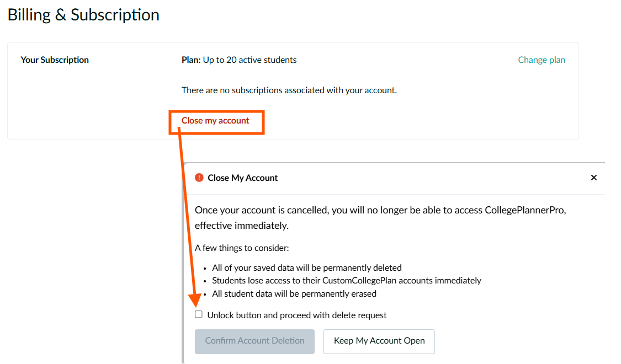Choose Keep My Account Open
Image resolution: width=621 pixels, height=364 pixels.
tap(379, 341)
